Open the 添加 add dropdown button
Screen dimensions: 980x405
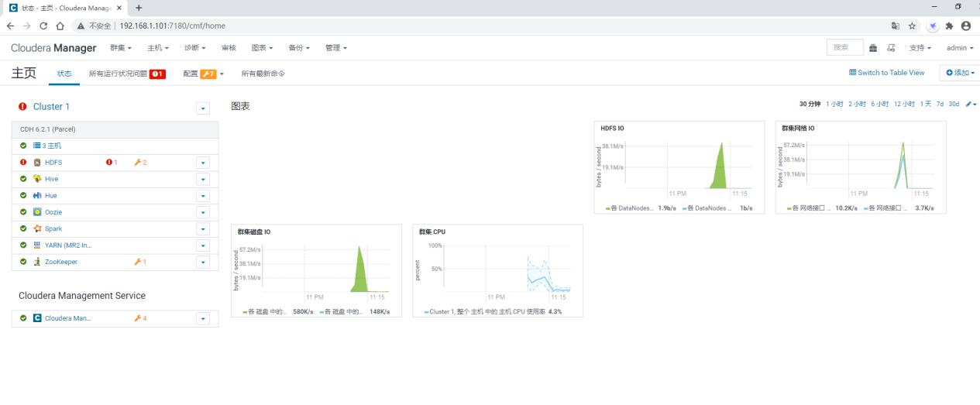pos(960,73)
